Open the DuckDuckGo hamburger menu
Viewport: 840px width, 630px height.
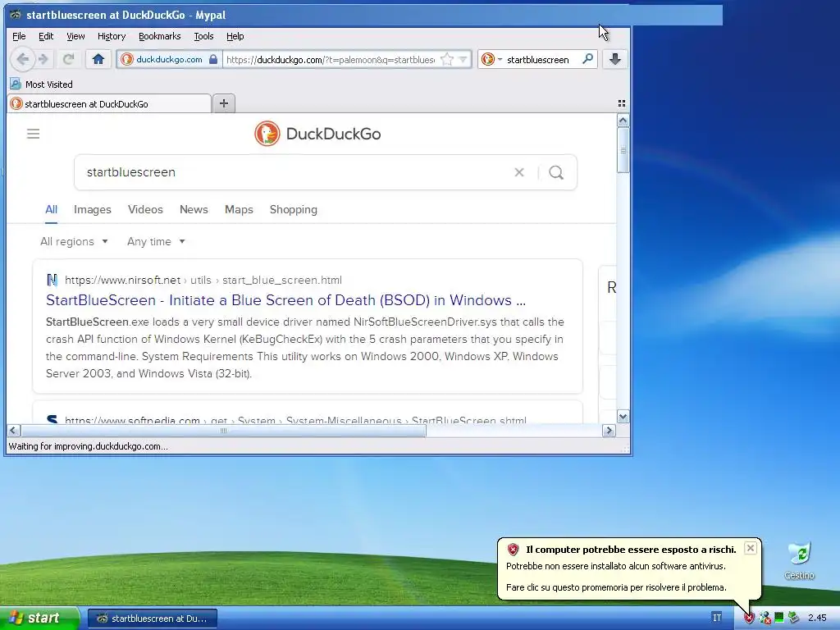(33, 134)
